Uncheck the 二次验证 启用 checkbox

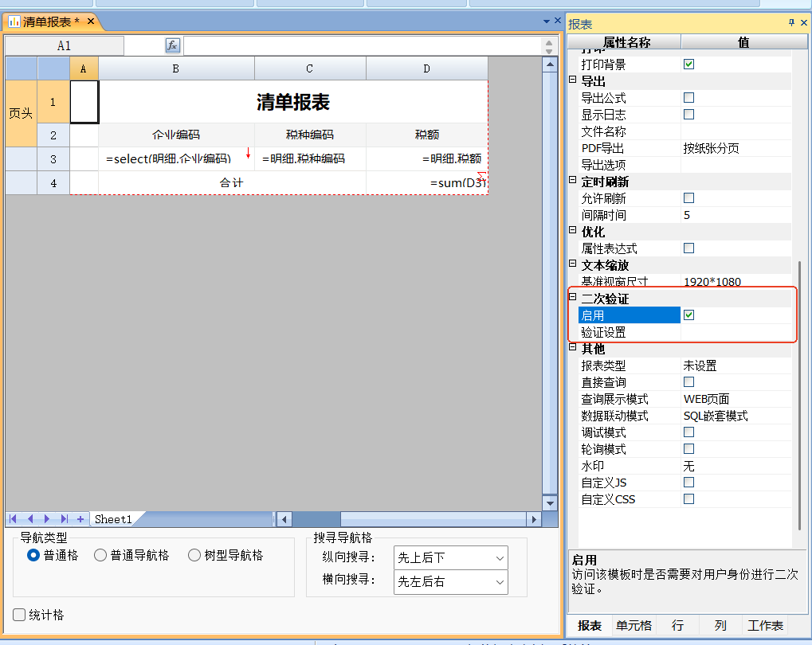coord(689,315)
